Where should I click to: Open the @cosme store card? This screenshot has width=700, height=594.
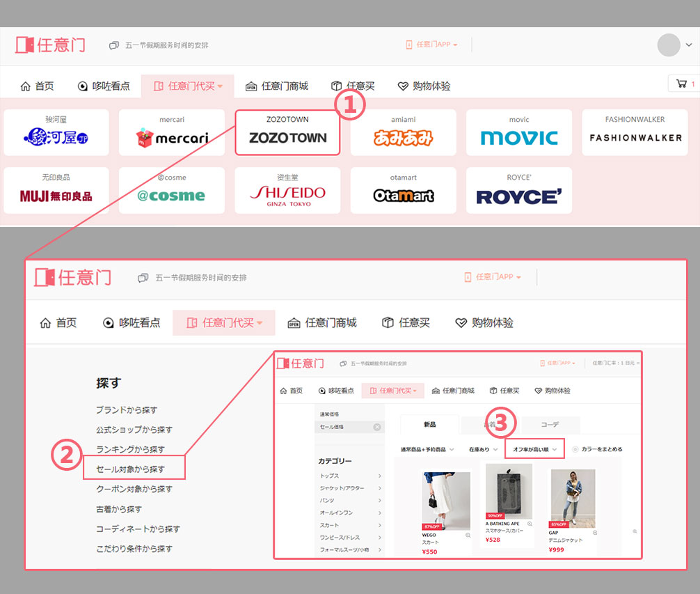172,190
